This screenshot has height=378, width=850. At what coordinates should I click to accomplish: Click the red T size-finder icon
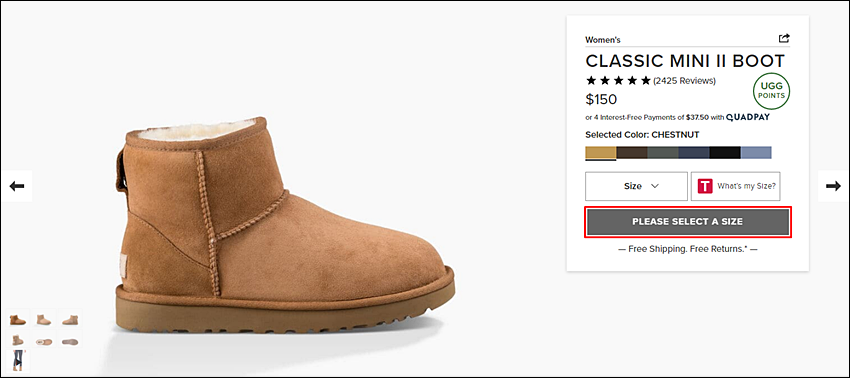(x=705, y=186)
